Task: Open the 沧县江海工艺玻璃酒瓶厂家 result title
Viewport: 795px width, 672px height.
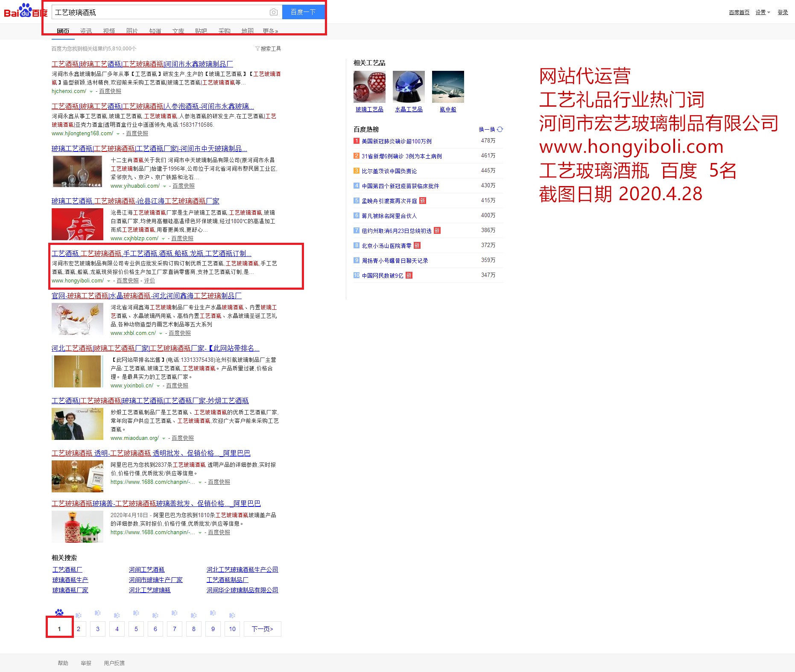Action: click(x=135, y=201)
